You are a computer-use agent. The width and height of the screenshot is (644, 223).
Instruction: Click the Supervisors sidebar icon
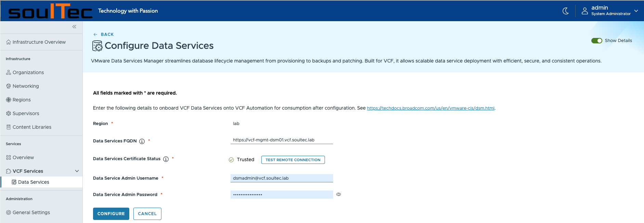click(x=9, y=113)
